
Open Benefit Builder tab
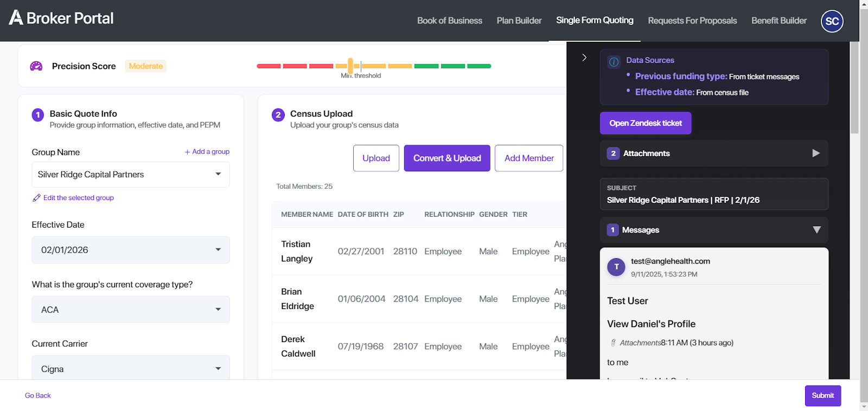(x=779, y=21)
